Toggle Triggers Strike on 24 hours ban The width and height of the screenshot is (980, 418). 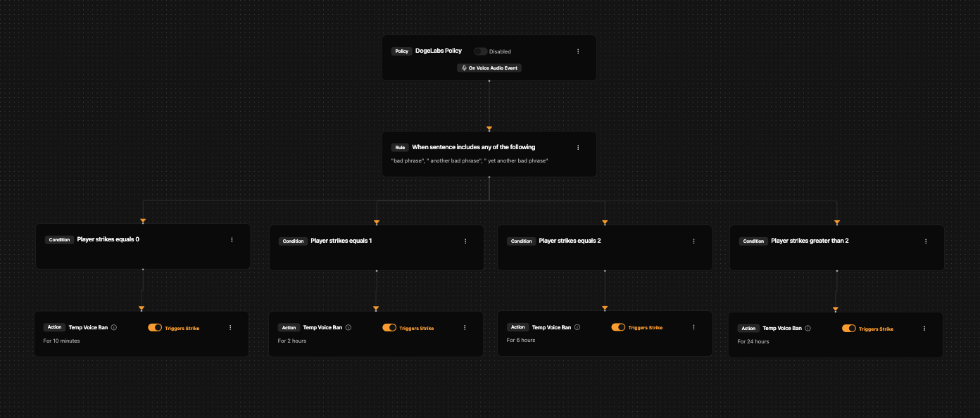pyautogui.click(x=849, y=329)
